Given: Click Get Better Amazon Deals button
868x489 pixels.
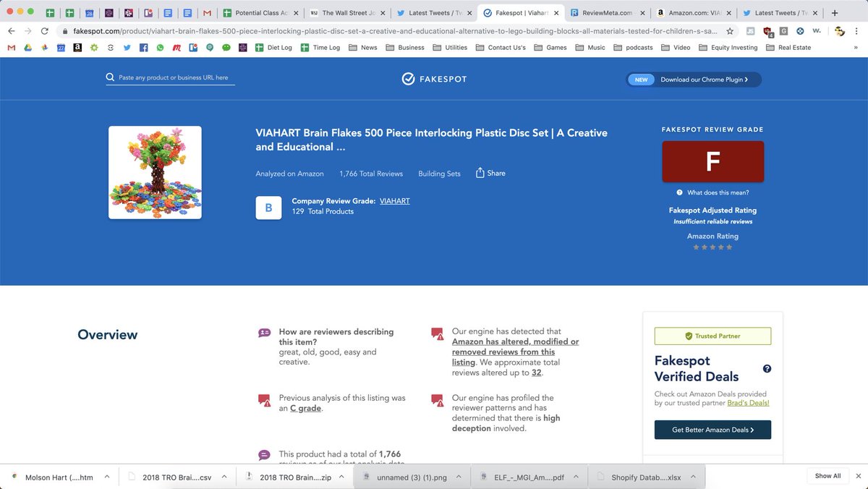Looking at the screenshot, I should pos(712,430).
